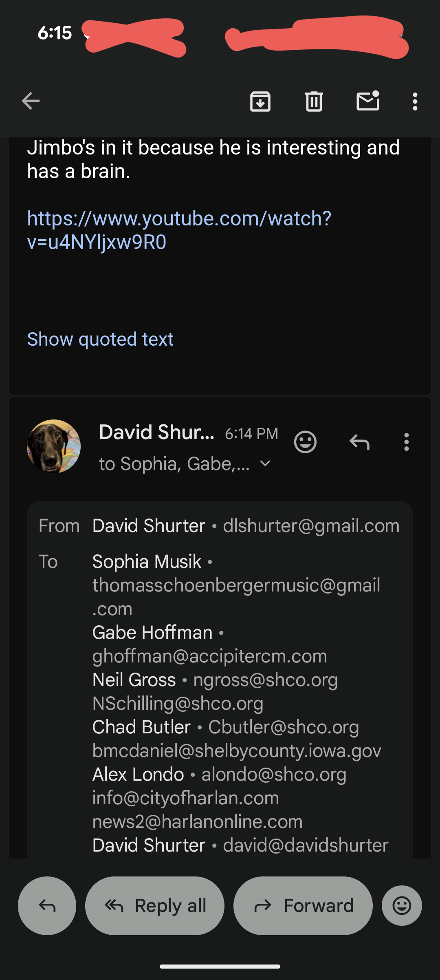Screen dimensions: 440x980
Task: Select ghoffman@accipitercm.com recipient address
Action: [210, 656]
